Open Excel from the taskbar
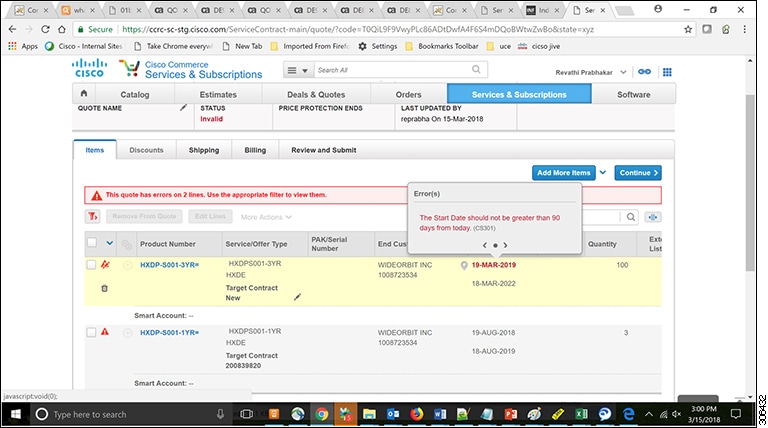This screenshot has width=768, height=428. (x=581, y=415)
